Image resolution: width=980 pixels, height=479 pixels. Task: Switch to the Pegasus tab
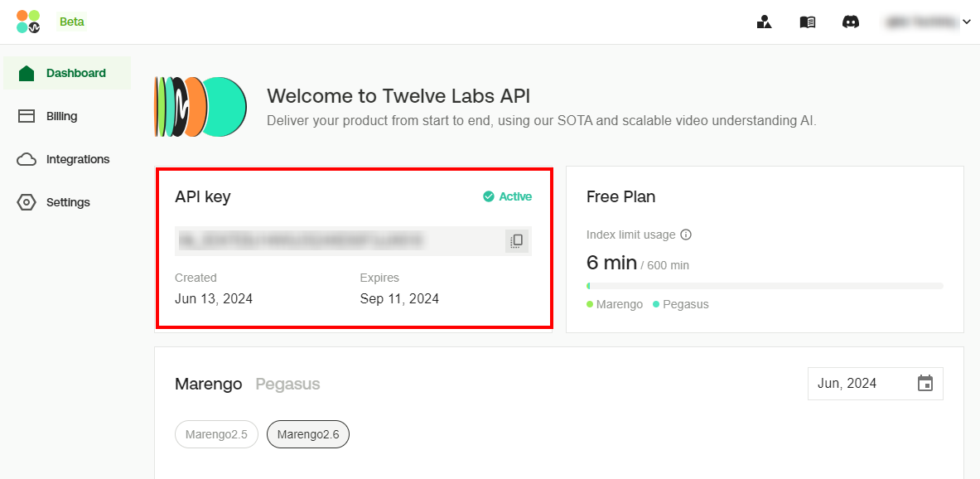[x=287, y=384]
